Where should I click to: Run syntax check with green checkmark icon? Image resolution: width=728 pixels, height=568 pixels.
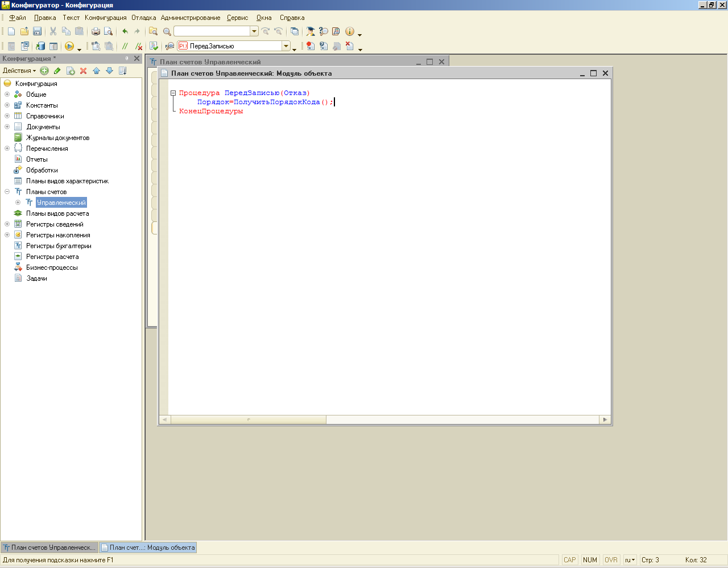(x=154, y=46)
